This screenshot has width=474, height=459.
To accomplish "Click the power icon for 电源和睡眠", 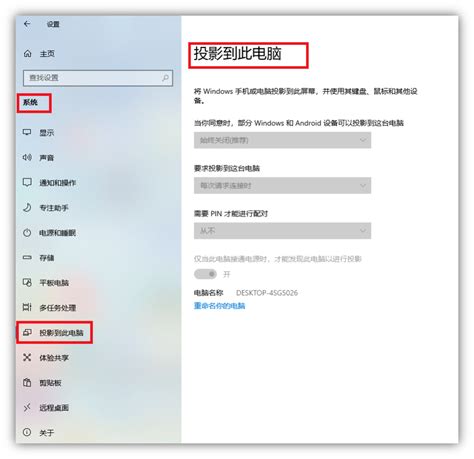I will pos(27,233).
